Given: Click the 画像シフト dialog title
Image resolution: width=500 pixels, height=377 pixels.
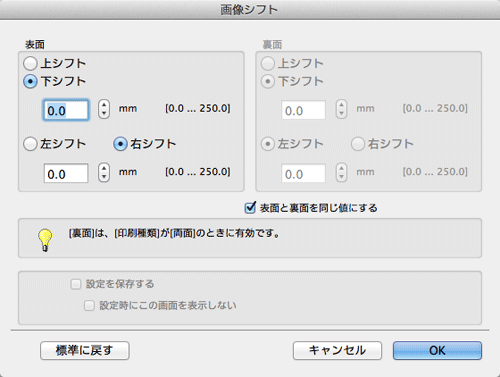Looking at the screenshot, I should (x=249, y=9).
